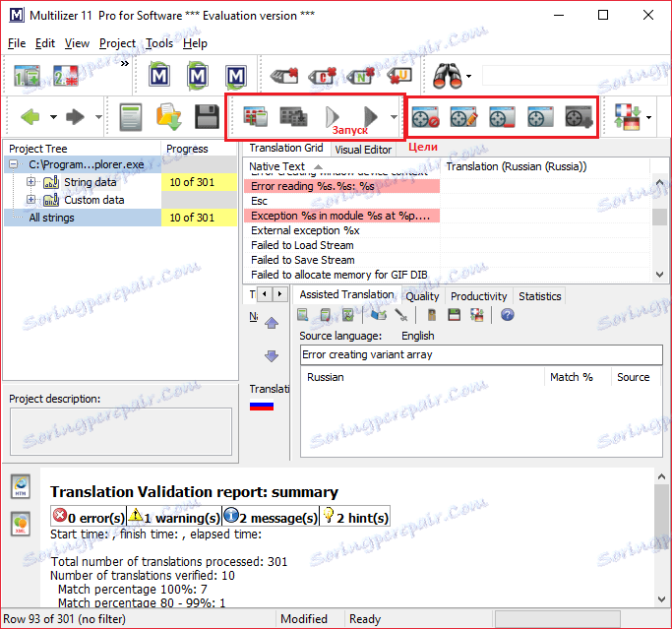The width and height of the screenshot is (672, 629).
Task: Switch to the Visual Editor tab
Action: coord(363,150)
